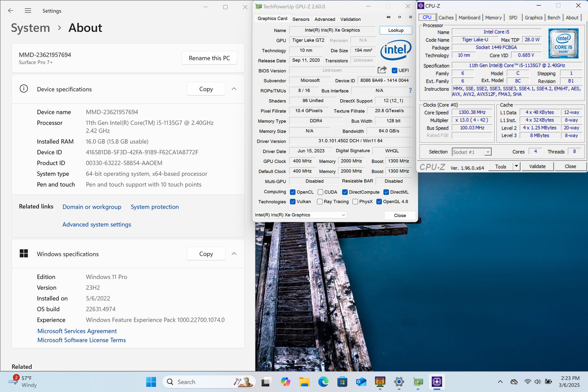Toggle the PhysX checkbox
This screenshot has height=392, width=588.
[355, 202]
